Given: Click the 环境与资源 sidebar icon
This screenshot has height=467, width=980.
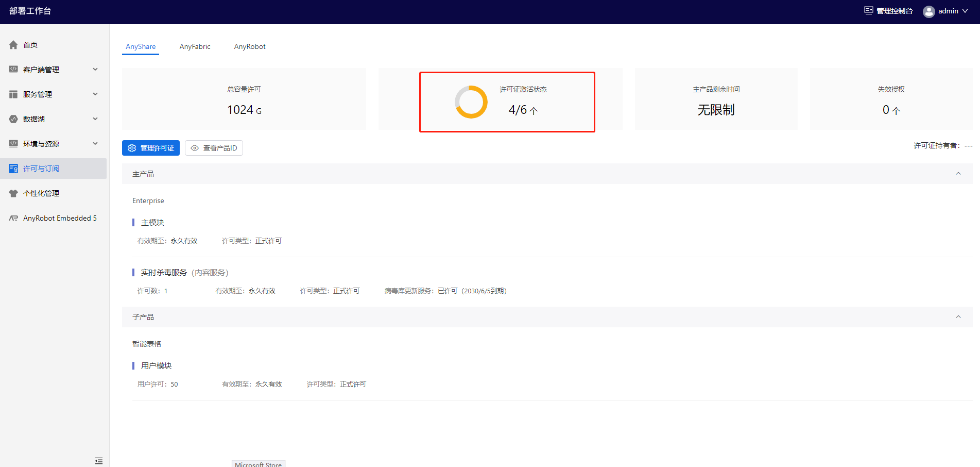Looking at the screenshot, I should click(13, 144).
